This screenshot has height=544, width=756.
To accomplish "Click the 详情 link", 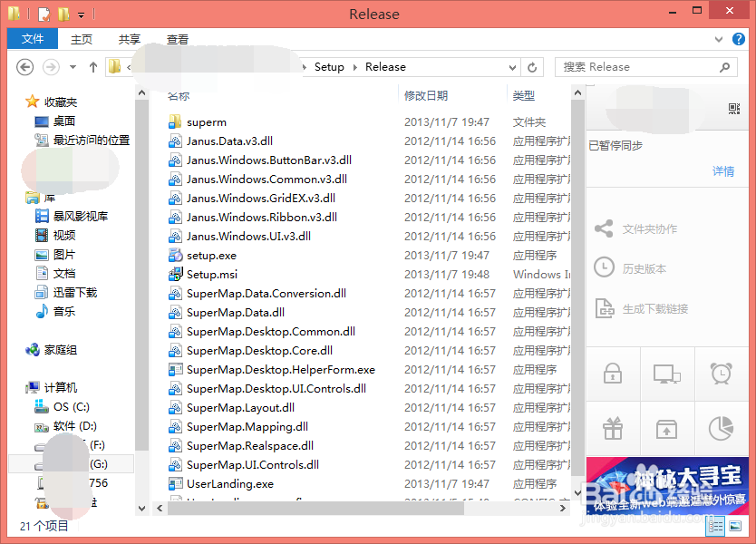I will (723, 171).
